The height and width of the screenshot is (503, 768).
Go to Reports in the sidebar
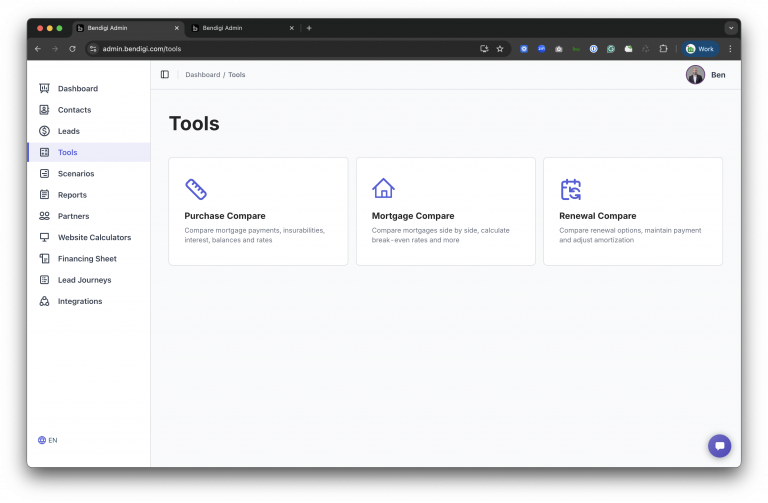pos(72,195)
